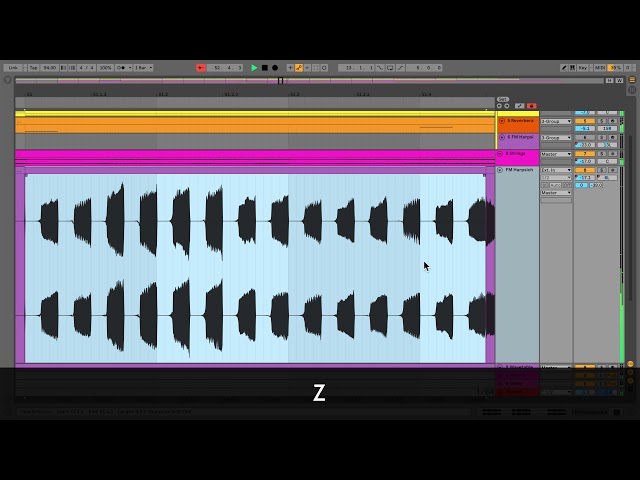Toggle Key Map Mode button
The width and height of the screenshot is (640, 480).
[583, 68]
